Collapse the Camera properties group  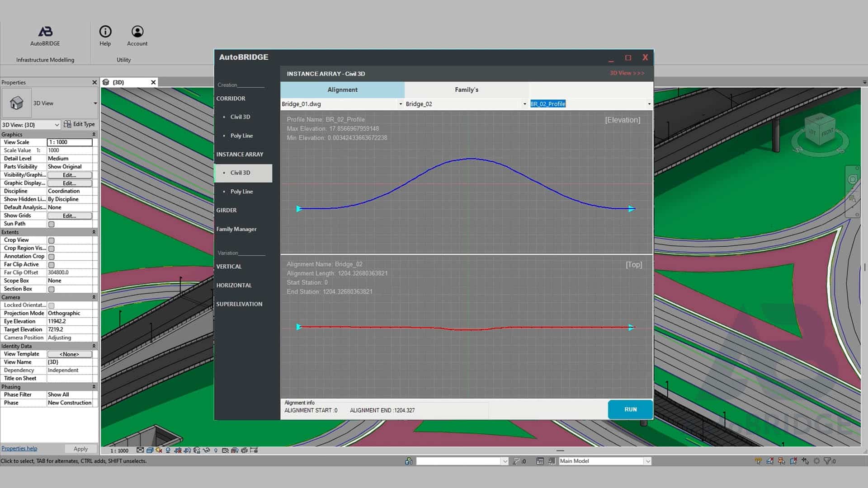(94, 297)
